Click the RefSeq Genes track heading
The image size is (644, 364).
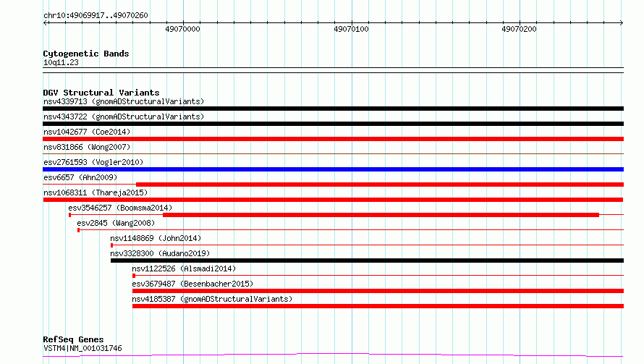73,339
